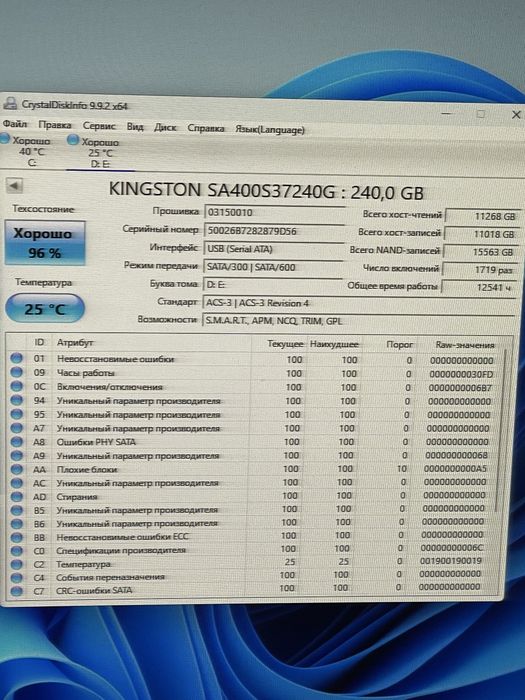Select the C: disk tab at 40 °C

click(x=28, y=151)
